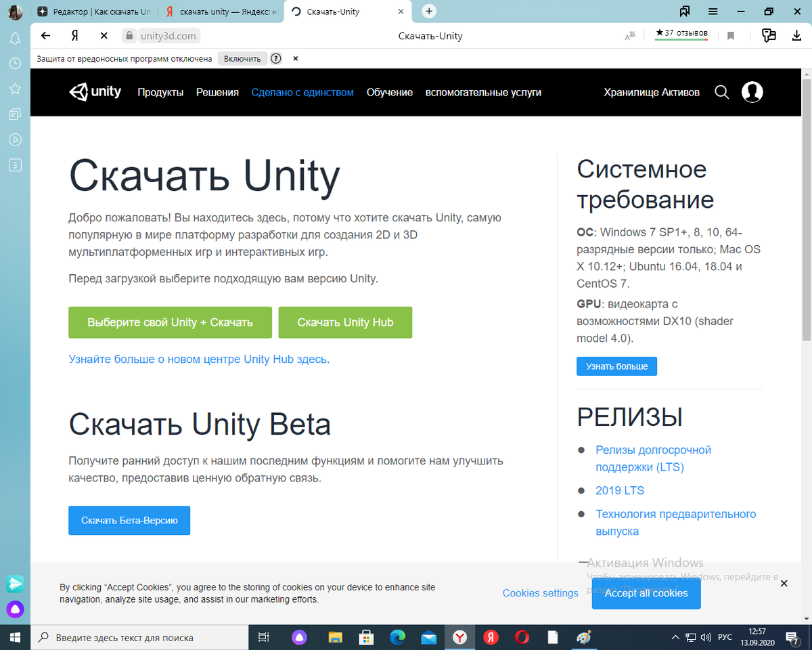Follow 'Узнайте больше о новом центре Unity Hub' link
The image size is (812, 650).
click(198, 359)
